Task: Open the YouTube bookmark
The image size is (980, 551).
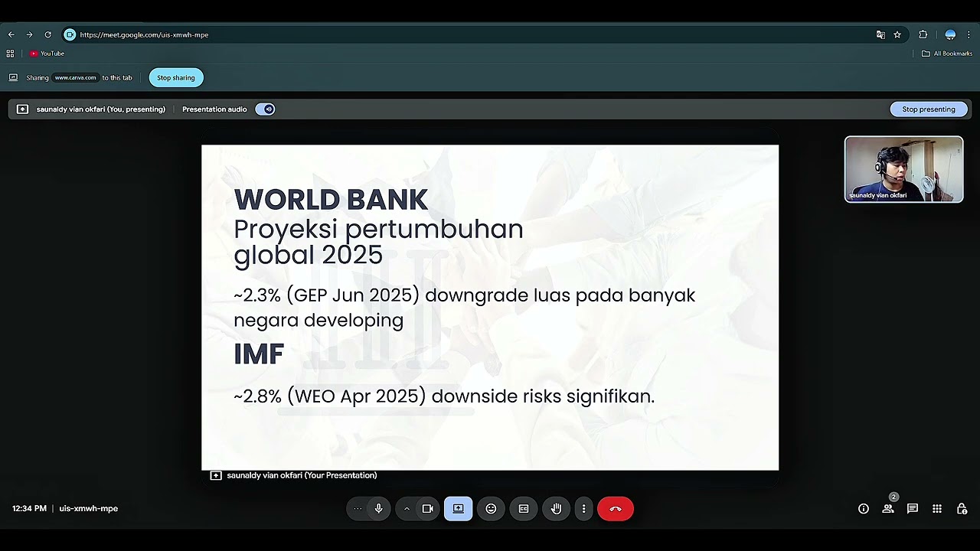Action: pyautogui.click(x=47, y=54)
